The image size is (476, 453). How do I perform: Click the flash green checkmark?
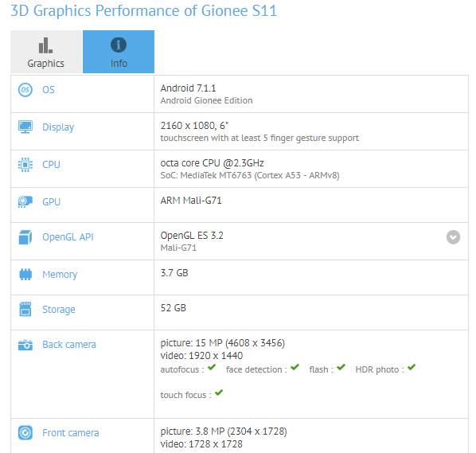tap(341, 368)
